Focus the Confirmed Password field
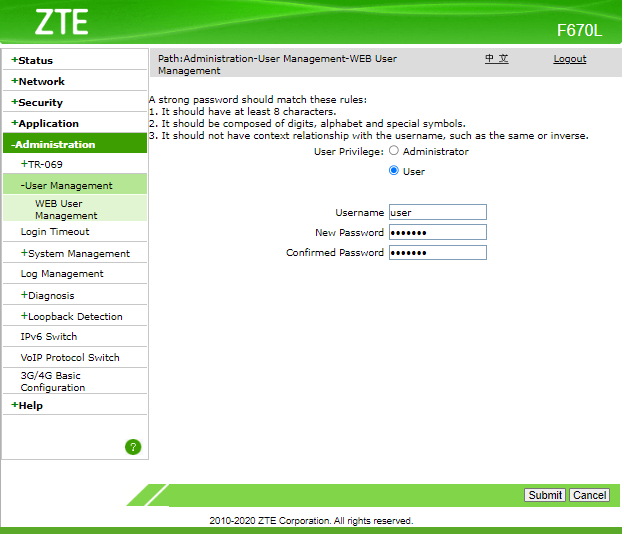This screenshot has width=624, height=534. (437, 253)
